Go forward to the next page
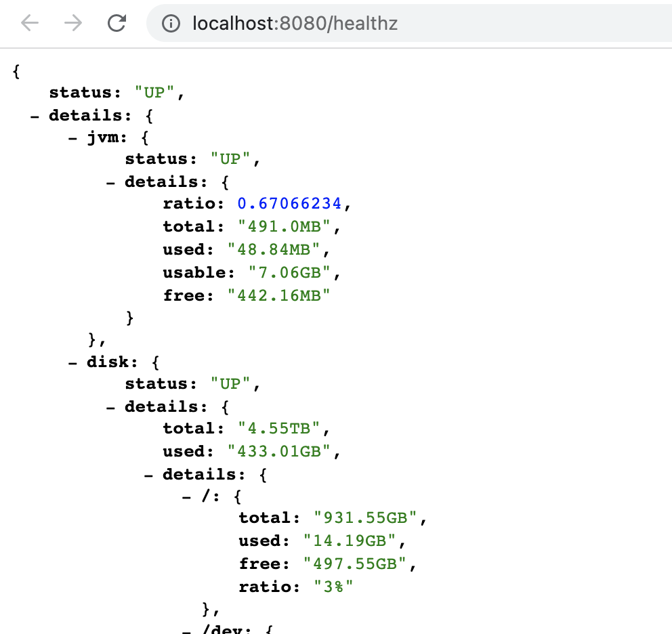This screenshot has width=672, height=634. (x=73, y=23)
